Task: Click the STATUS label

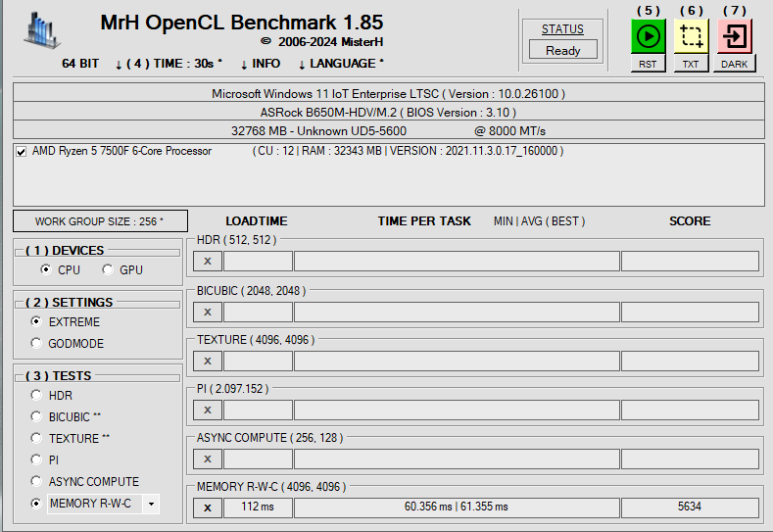Action: pyautogui.click(x=562, y=29)
